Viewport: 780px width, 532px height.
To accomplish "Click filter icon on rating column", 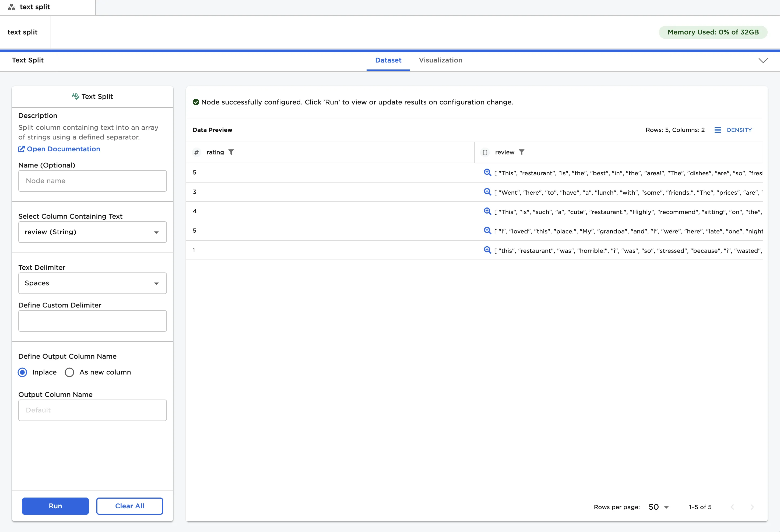I will [x=231, y=152].
